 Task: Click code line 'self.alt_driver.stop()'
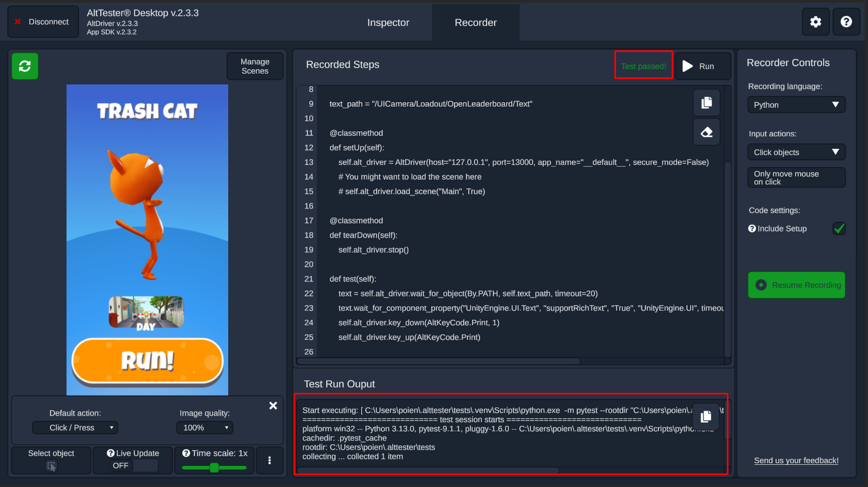pyautogui.click(x=373, y=249)
